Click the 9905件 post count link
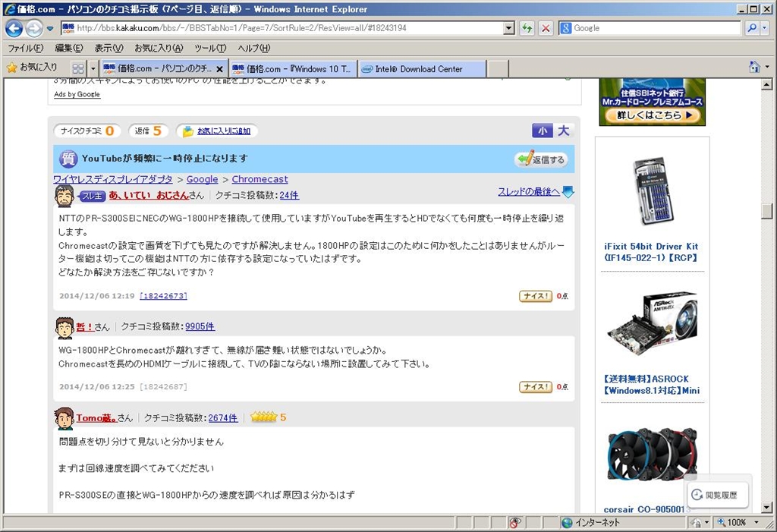 coord(200,327)
